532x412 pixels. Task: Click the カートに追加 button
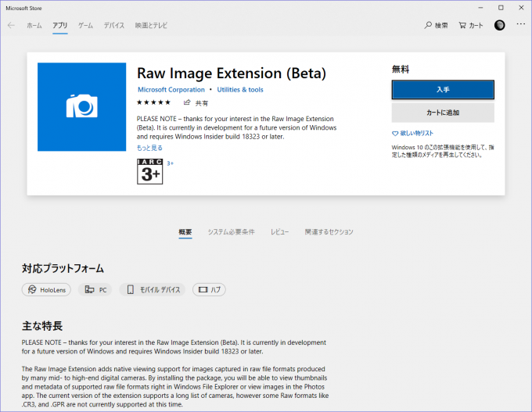click(x=443, y=113)
